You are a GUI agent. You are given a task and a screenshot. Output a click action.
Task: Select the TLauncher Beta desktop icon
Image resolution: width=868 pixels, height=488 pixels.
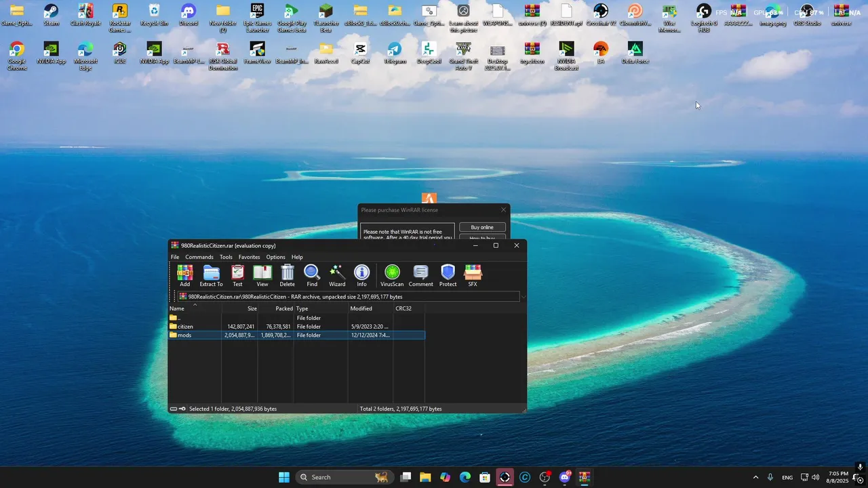click(x=326, y=18)
